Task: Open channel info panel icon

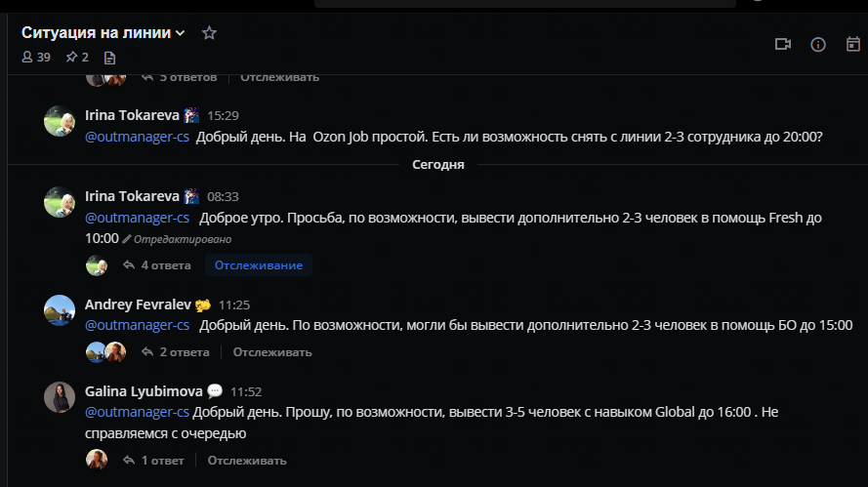Action: coord(818,44)
